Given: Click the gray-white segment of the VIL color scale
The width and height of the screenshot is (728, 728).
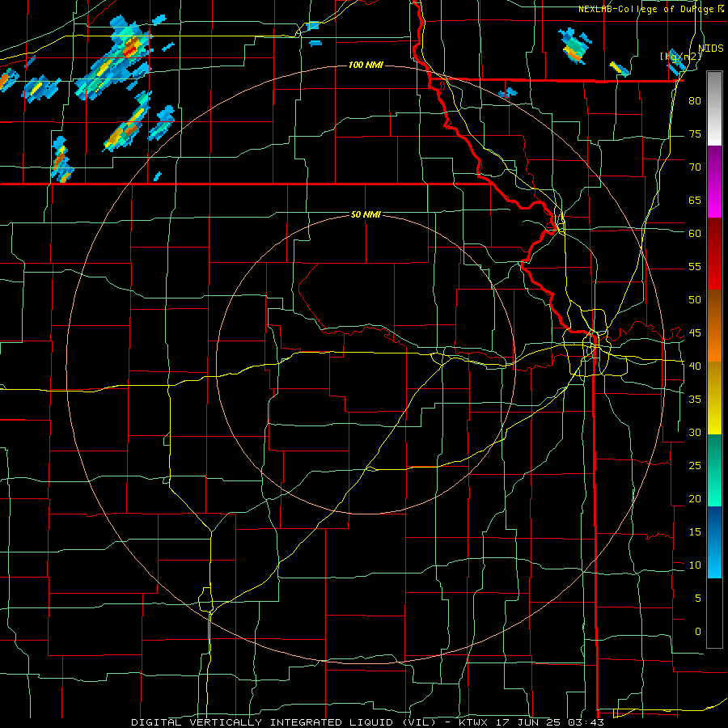Looking at the screenshot, I should click(x=714, y=108).
